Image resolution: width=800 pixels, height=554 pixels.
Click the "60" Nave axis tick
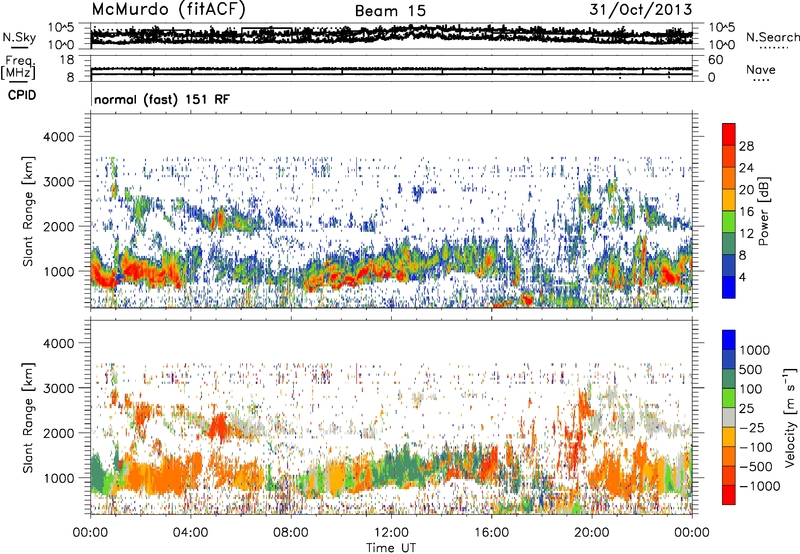715,60
